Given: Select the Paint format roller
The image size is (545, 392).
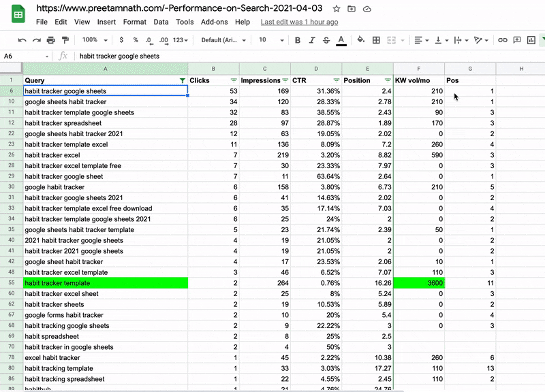Looking at the screenshot, I should pos(65,40).
